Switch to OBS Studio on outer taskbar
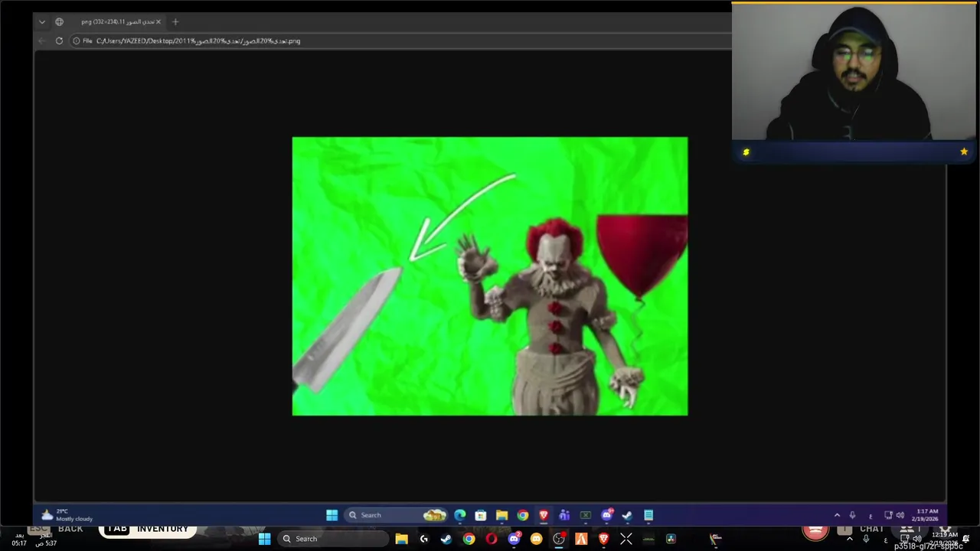 (559, 539)
